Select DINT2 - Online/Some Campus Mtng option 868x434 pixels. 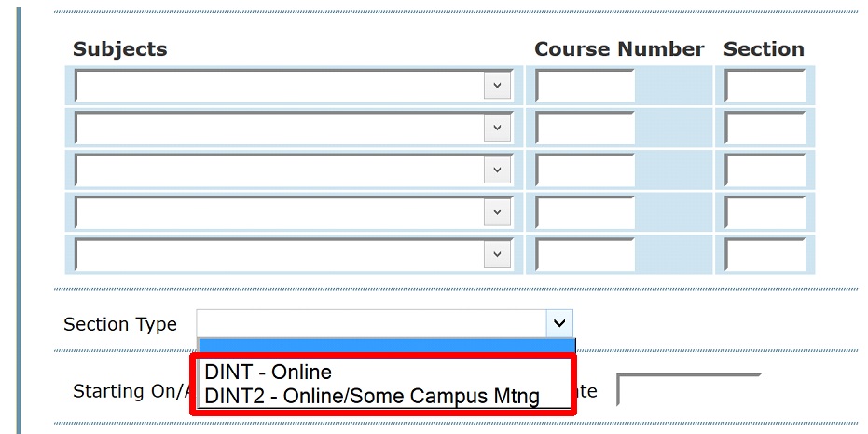click(372, 396)
